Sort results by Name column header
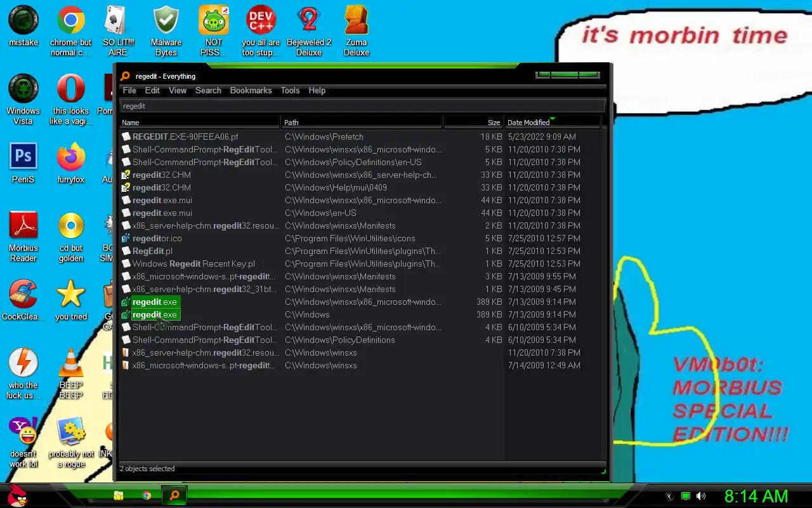This screenshot has height=508, width=812. click(x=200, y=123)
